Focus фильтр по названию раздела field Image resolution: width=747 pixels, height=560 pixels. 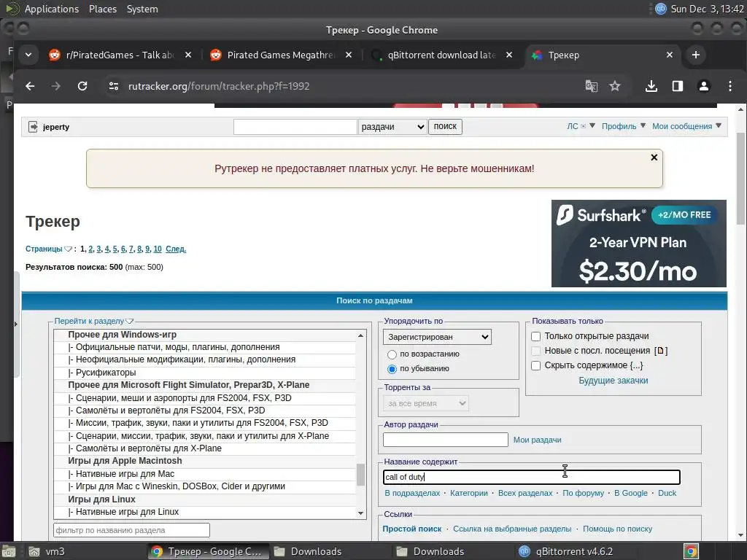(131, 530)
